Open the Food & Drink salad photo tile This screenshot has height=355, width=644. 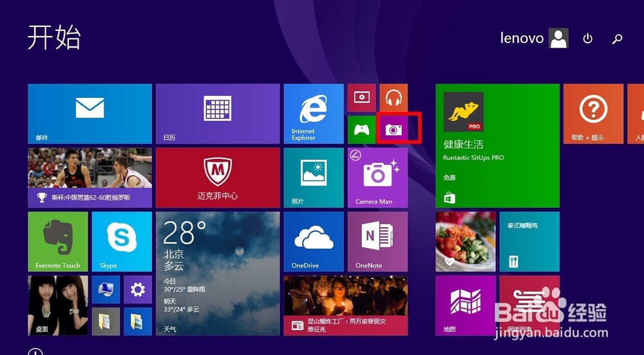[466, 242]
